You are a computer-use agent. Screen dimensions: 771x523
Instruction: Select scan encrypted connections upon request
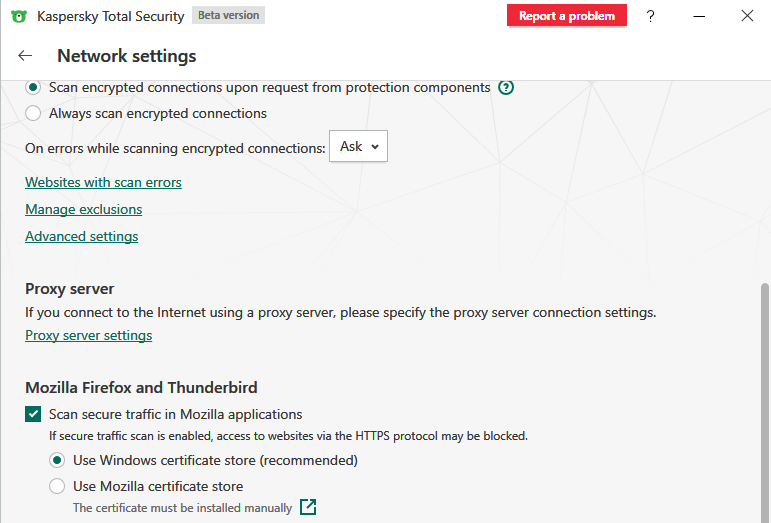(x=34, y=87)
